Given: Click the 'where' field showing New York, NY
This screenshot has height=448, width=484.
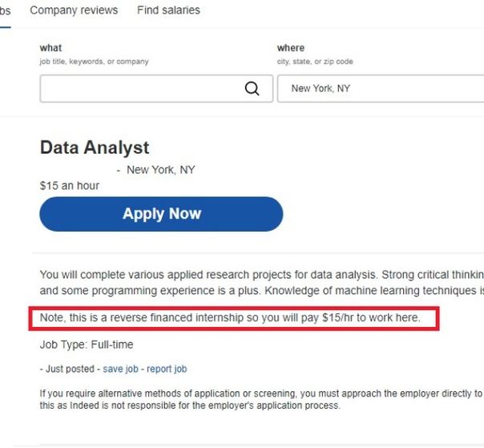Looking at the screenshot, I should coord(377,89).
